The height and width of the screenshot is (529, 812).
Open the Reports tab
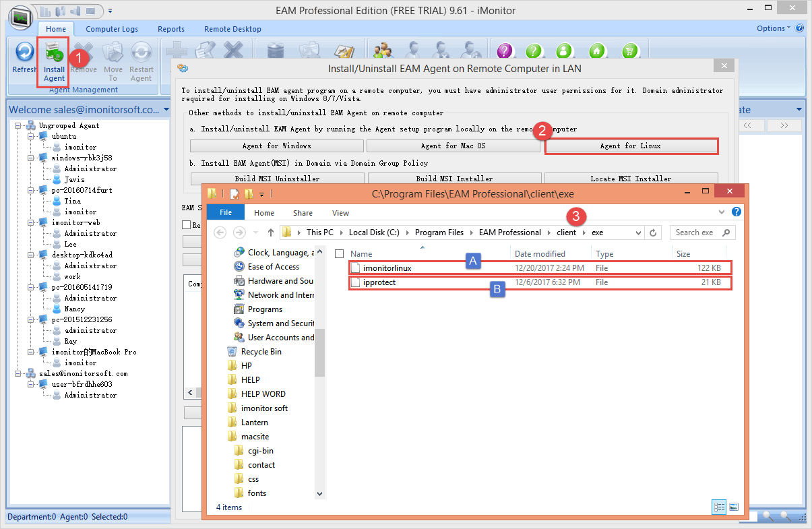171,29
